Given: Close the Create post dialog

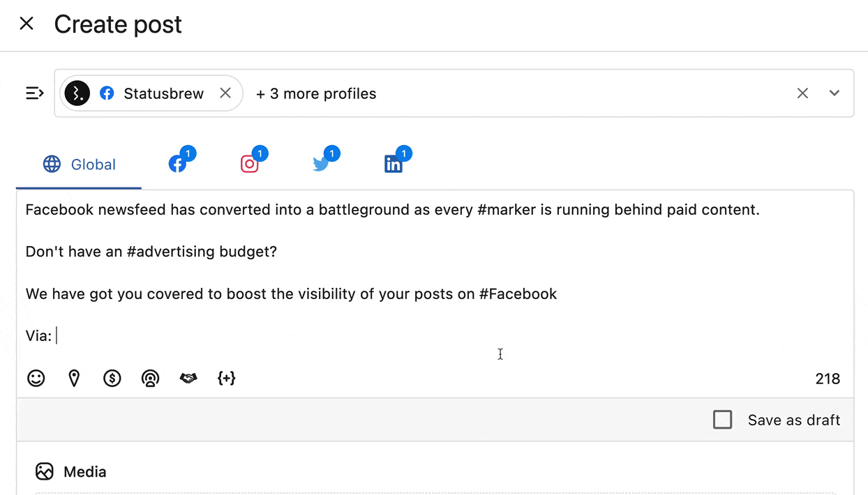Looking at the screenshot, I should tap(27, 24).
